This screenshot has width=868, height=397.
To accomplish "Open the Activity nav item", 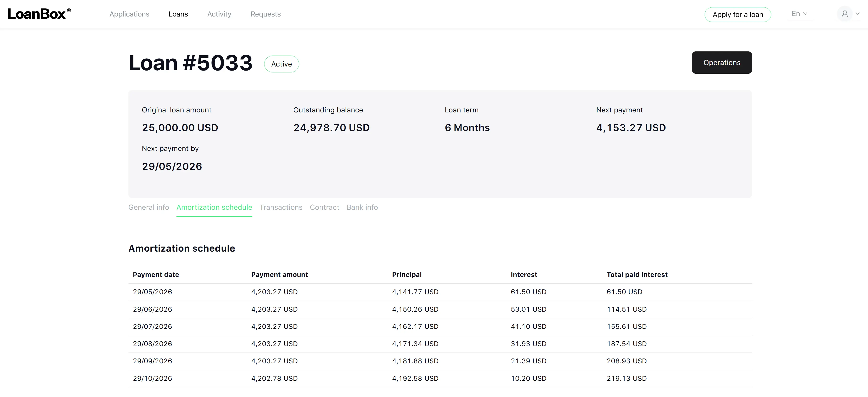I will [x=219, y=14].
